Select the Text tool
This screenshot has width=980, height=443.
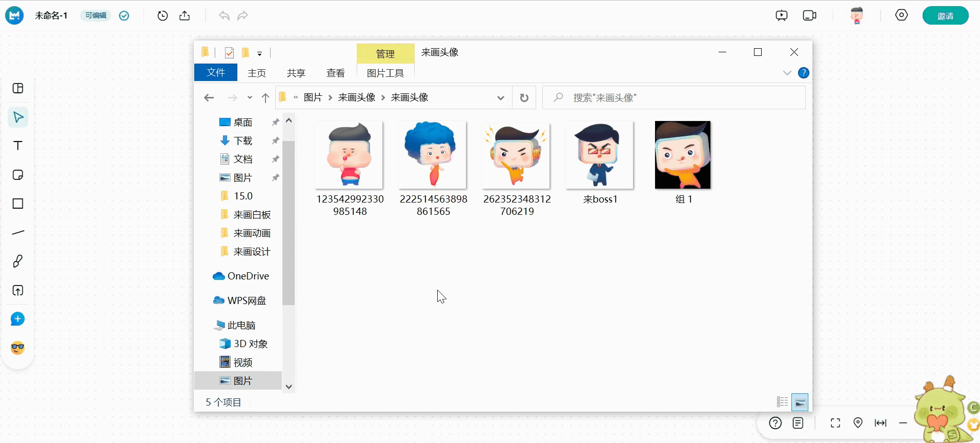(18, 146)
